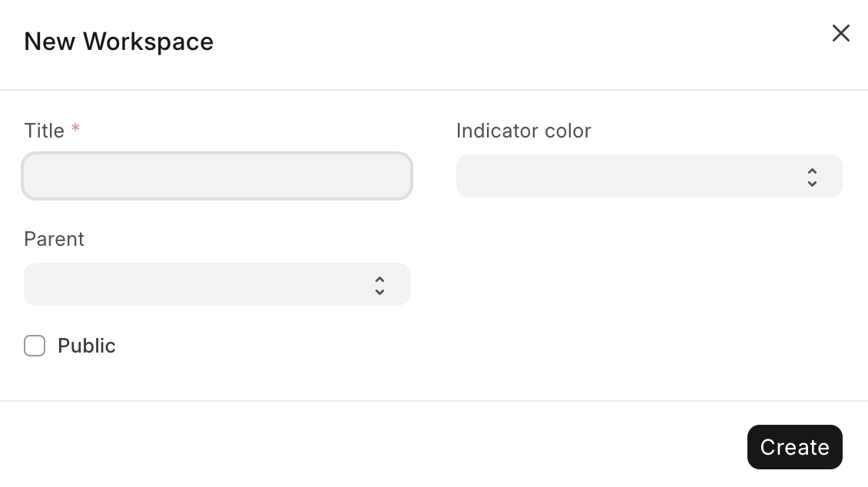Click the New Workspace dialog heading
The width and height of the screenshot is (868, 487).
click(x=119, y=41)
